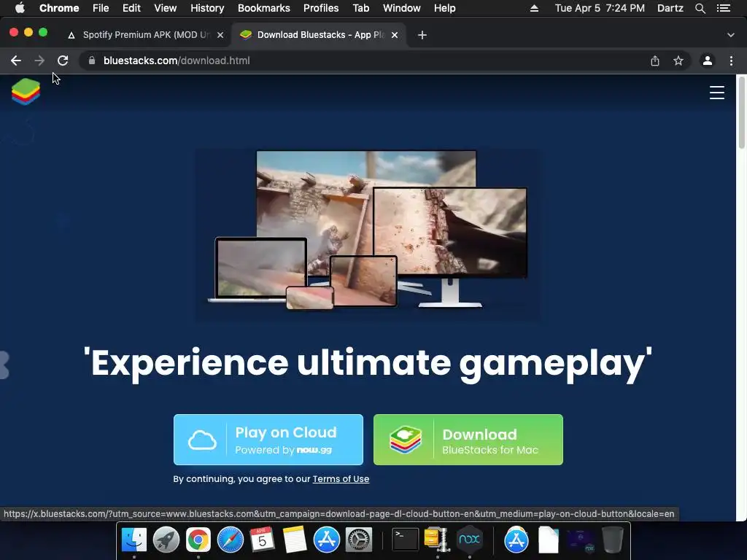This screenshot has width=747, height=560.
Task: Open Finder from the Dock
Action: pos(134,540)
